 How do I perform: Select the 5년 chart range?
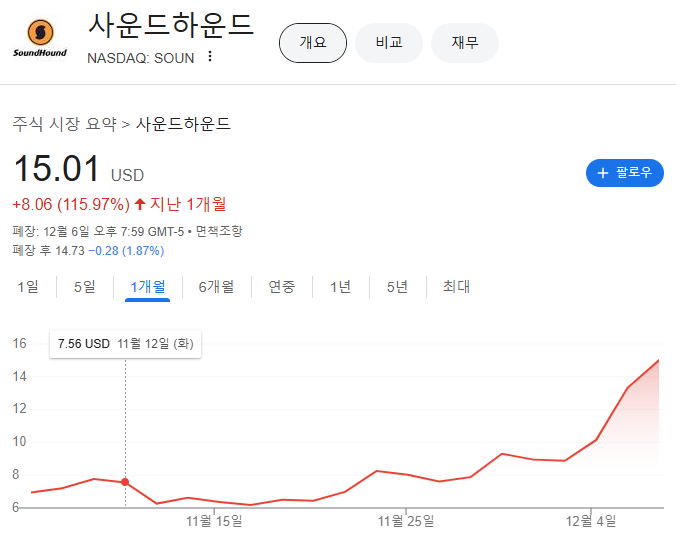pyautogui.click(x=397, y=287)
